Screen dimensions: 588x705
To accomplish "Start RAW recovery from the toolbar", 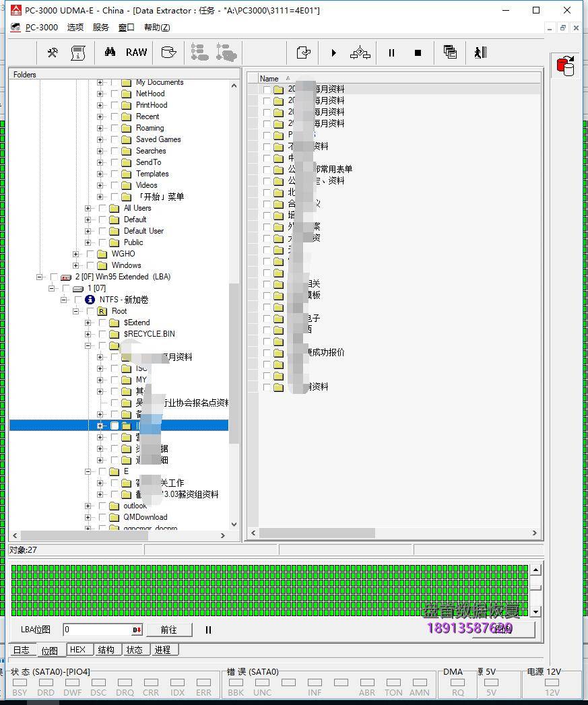I will [x=136, y=52].
